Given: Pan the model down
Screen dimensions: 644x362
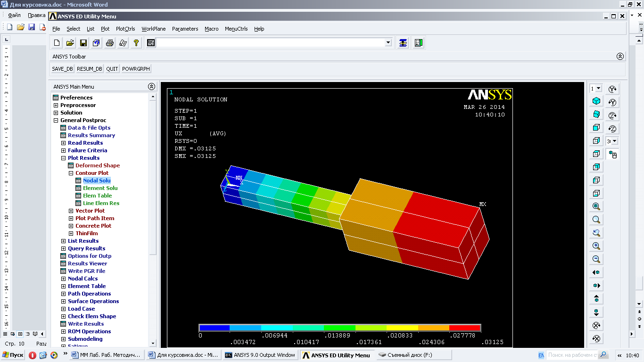Looking at the screenshot, I should [596, 312].
